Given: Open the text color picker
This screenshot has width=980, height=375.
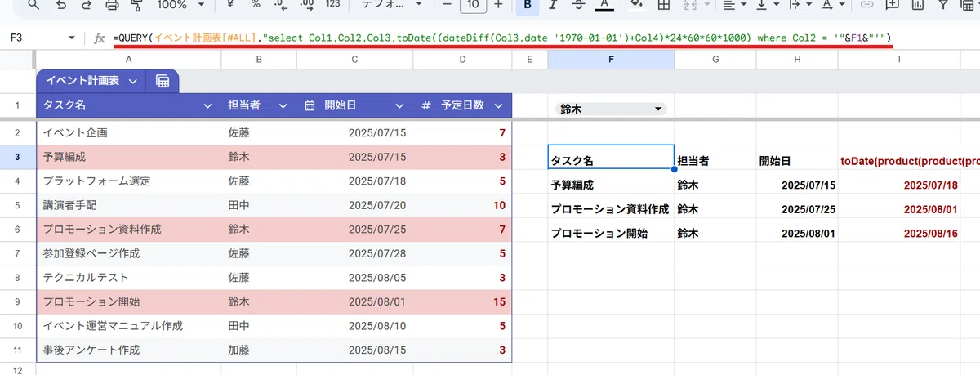Looking at the screenshot, I should (x=604, y=5).
